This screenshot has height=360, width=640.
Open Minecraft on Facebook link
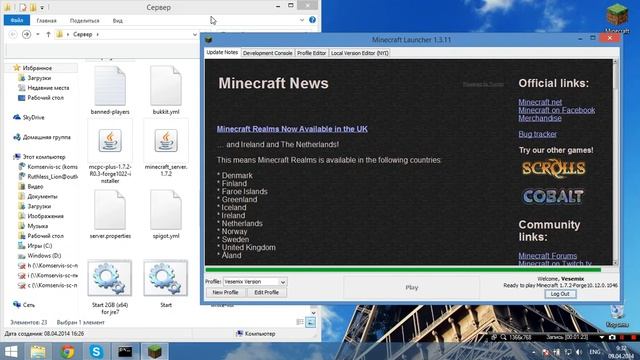(x=557, y=110)
